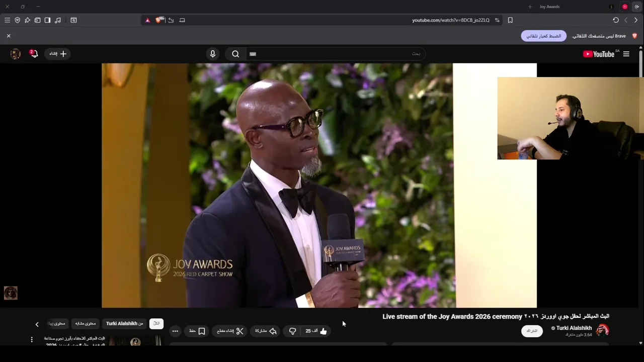Set Brave as default browser button
Viewport: 644px width, 362px height.
[543, 36]
